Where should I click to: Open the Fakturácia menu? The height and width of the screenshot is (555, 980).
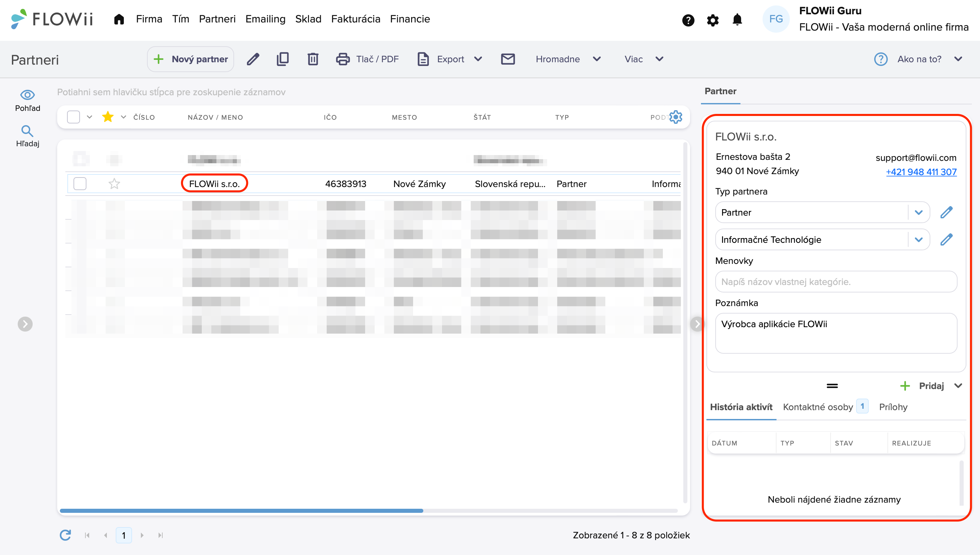355,19
